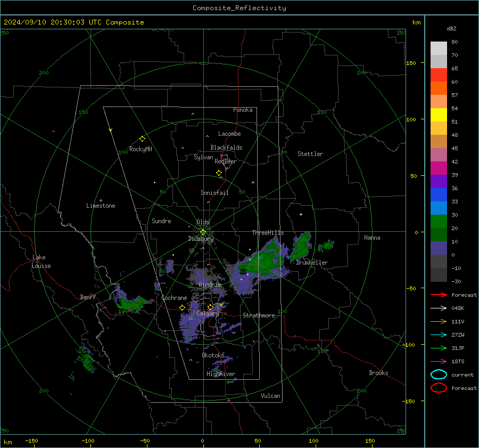Click the red forecast arrow in legend

pyautogui.click(x=439, y=295)
